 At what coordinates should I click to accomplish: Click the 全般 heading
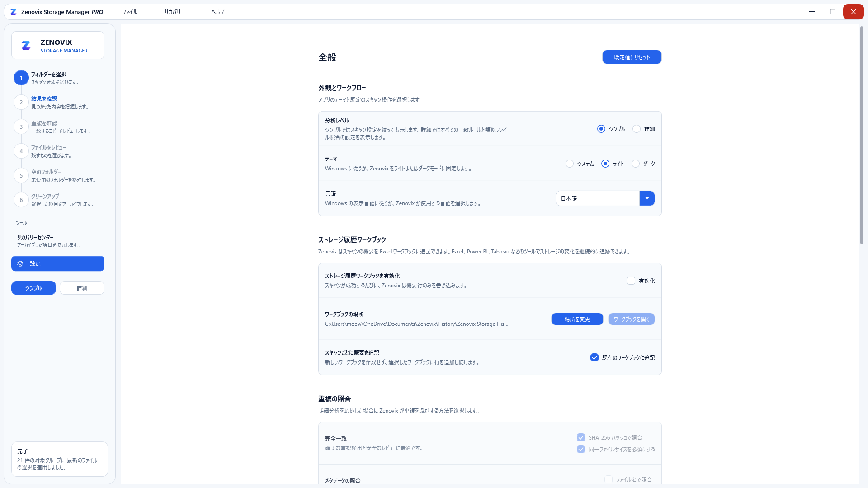tap(327, 57)
